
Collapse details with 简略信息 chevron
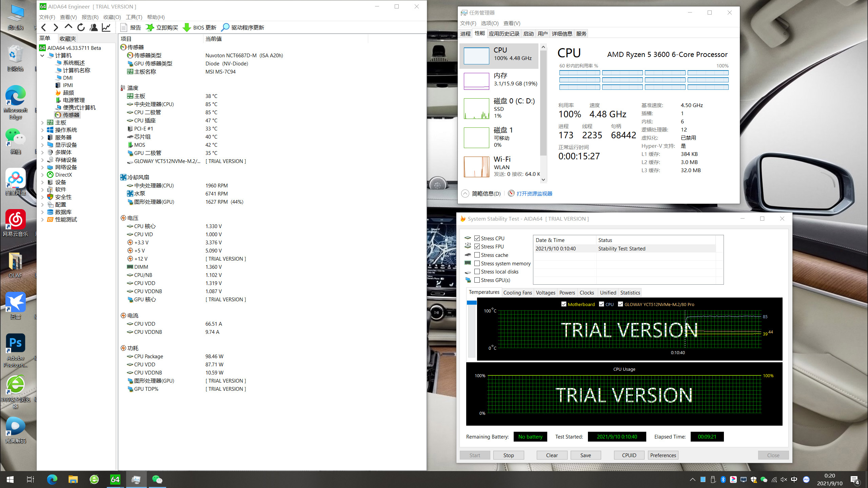pyautogui.click(x=465, y=194)
